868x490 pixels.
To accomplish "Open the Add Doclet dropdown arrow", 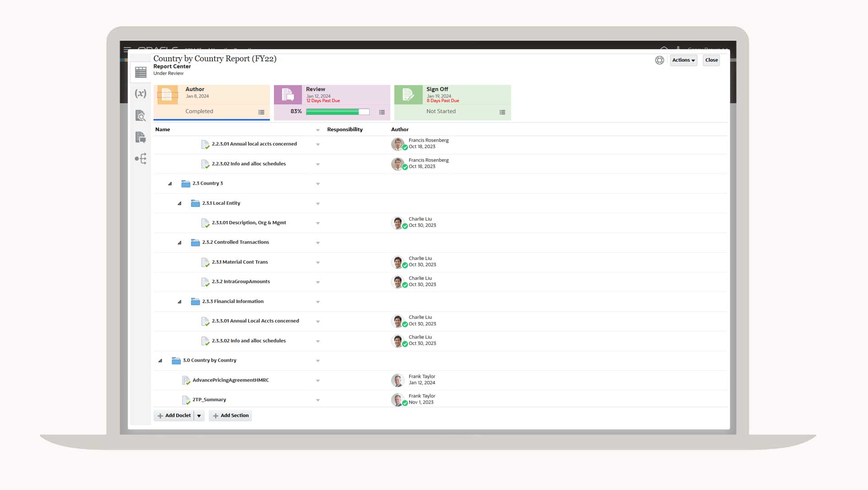I will point(199,416).
